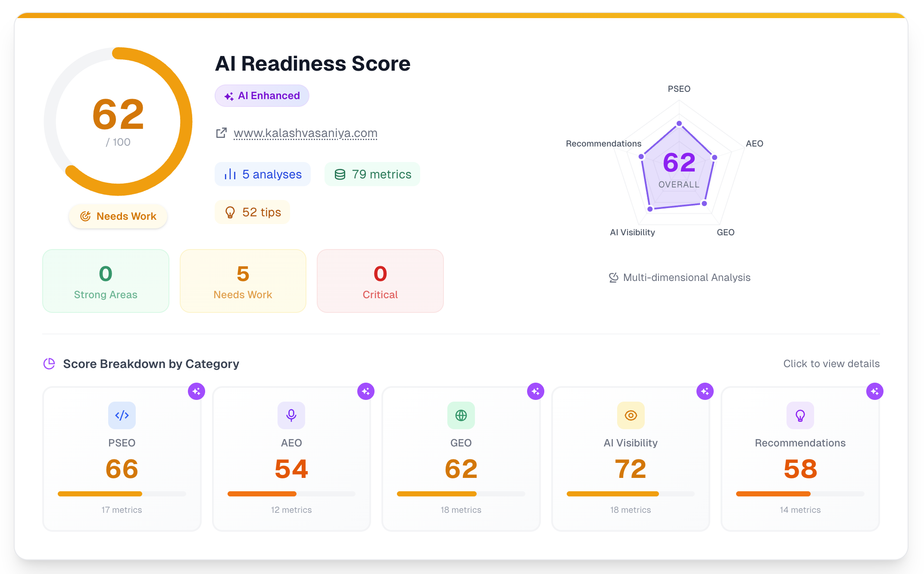Screen dimensions: 924x574
Task: Click the database icon in 79 metrics badge
Action: pyautogui.click(x=340, y=174)
